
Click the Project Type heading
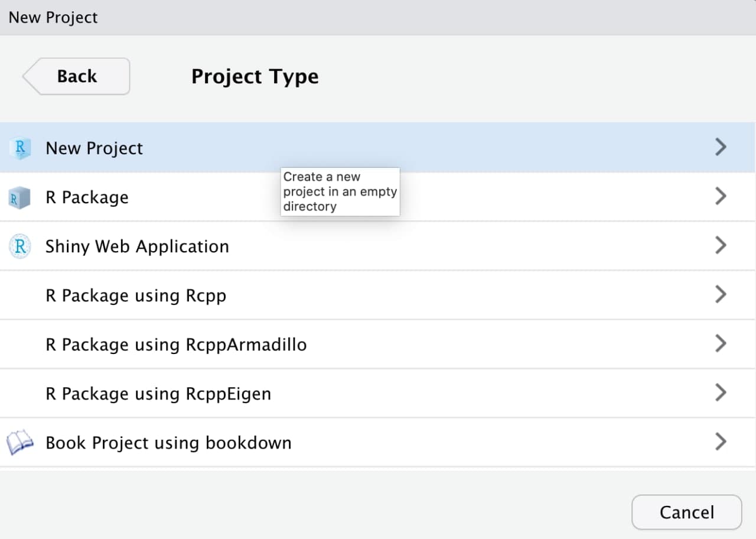coord(255,77)
